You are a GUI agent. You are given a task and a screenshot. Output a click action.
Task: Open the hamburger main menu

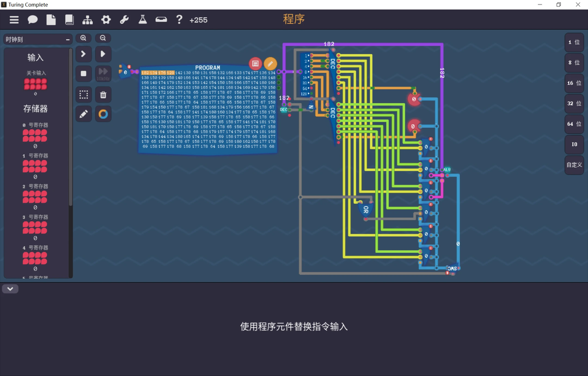(x=14, y=20)
